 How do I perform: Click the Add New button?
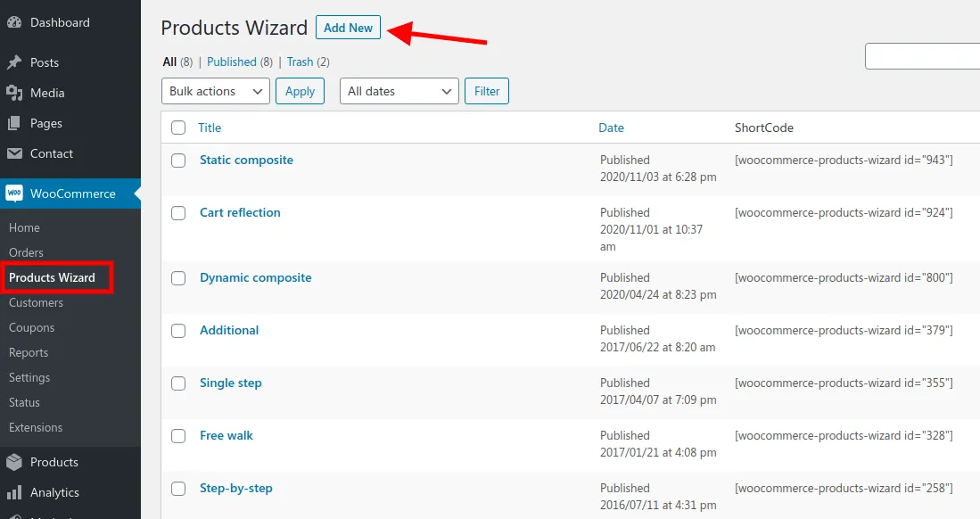coord(348,28)
